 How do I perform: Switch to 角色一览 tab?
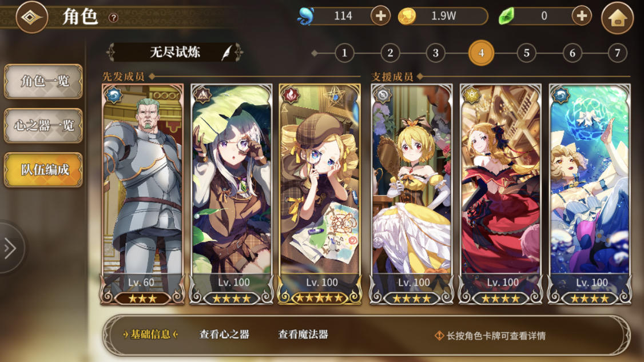43,81
